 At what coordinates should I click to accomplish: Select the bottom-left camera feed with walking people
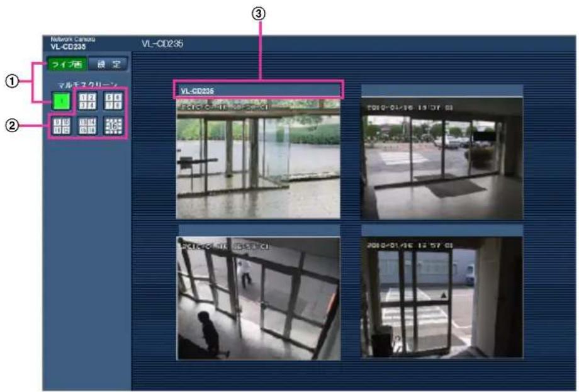(x=258, y=298)
